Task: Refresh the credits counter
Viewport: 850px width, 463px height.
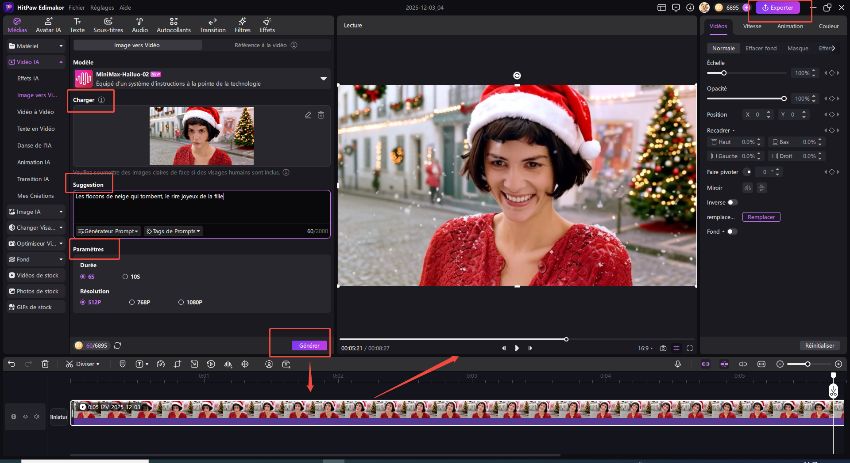Action: point(118,345)
